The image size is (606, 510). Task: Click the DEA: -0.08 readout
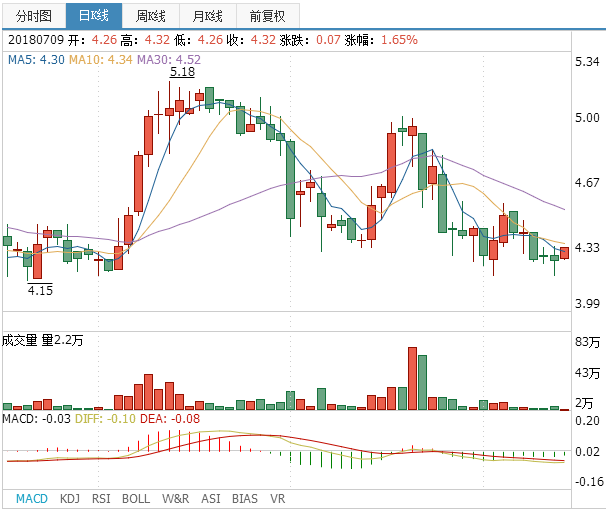click(170, 419)
